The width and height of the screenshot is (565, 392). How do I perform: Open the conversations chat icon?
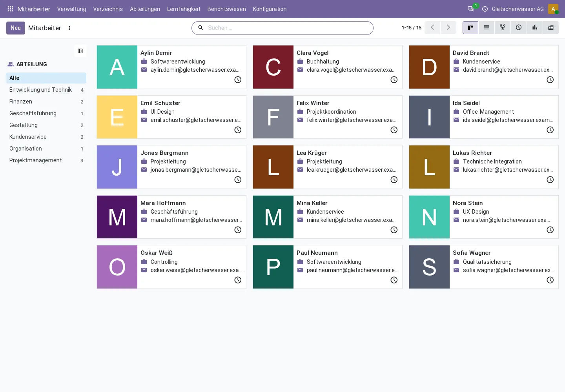coord(470,9)
